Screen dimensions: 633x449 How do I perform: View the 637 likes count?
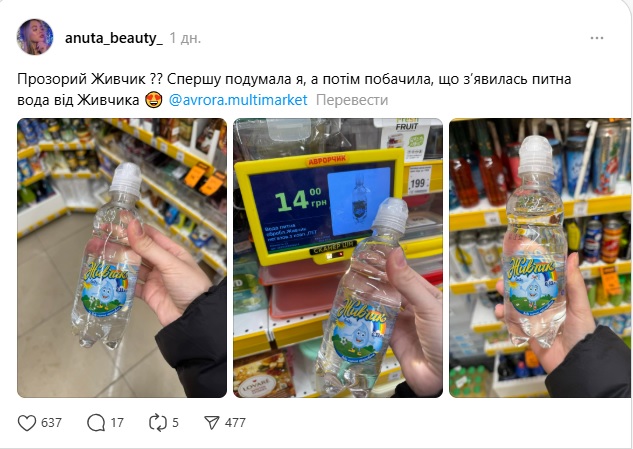pos(51,423)
